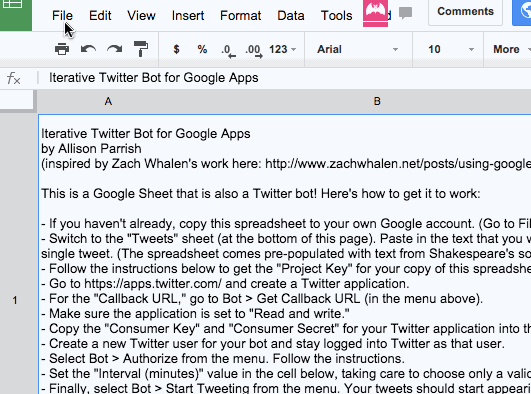Select column B header

coord(377,101)
